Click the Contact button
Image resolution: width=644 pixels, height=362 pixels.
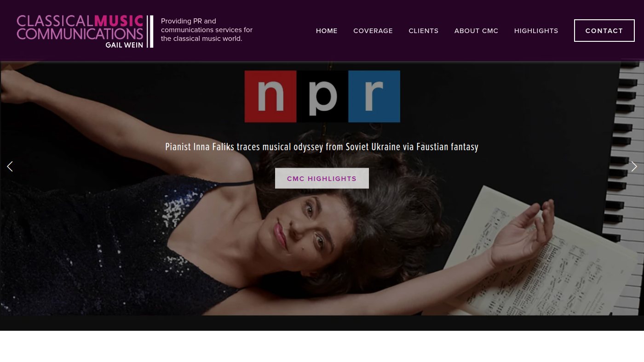[604, 31]
